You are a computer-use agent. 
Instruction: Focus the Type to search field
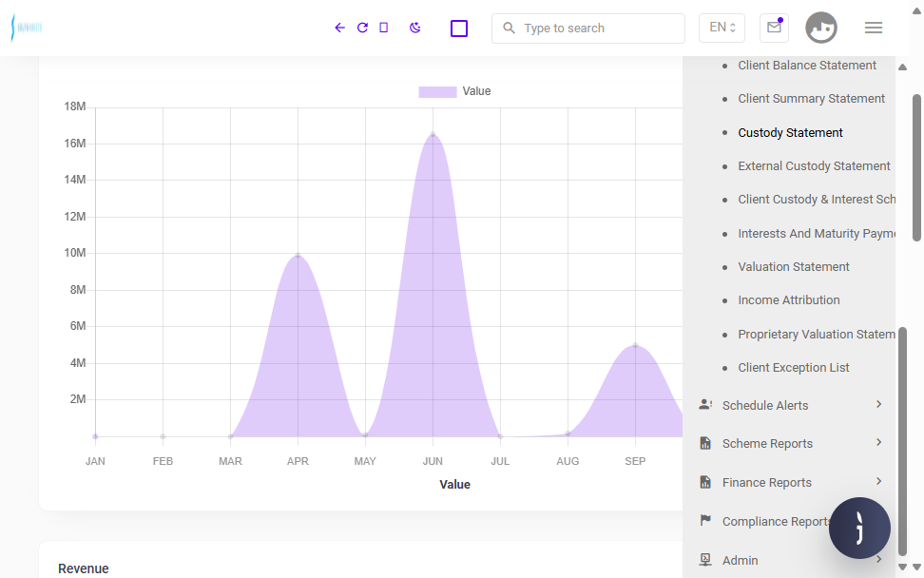point(588,29)
